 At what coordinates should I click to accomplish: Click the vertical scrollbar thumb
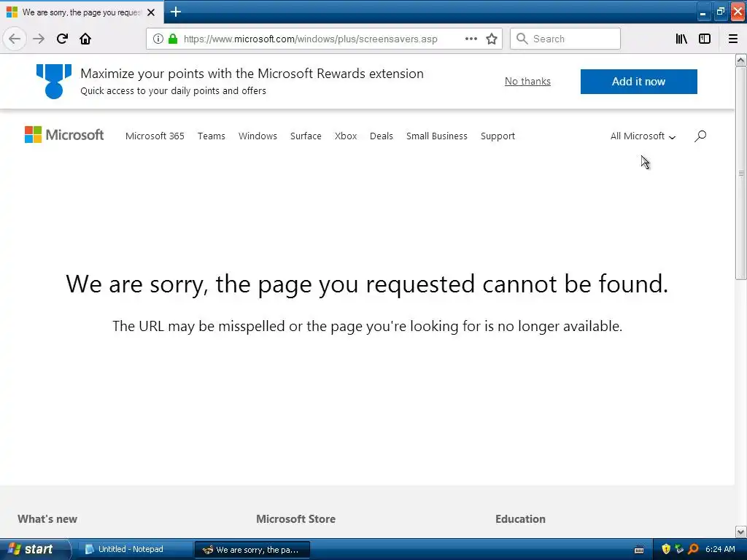[741, 174]
